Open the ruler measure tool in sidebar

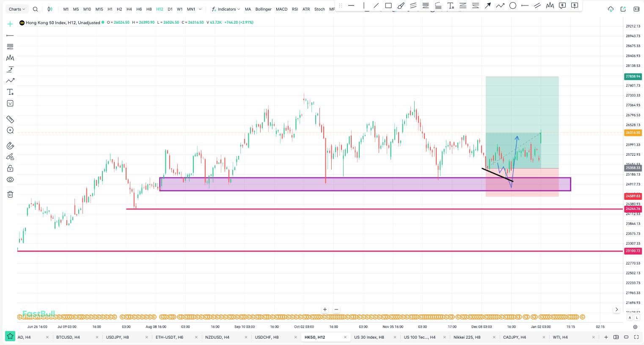click(x=10, y=119)
